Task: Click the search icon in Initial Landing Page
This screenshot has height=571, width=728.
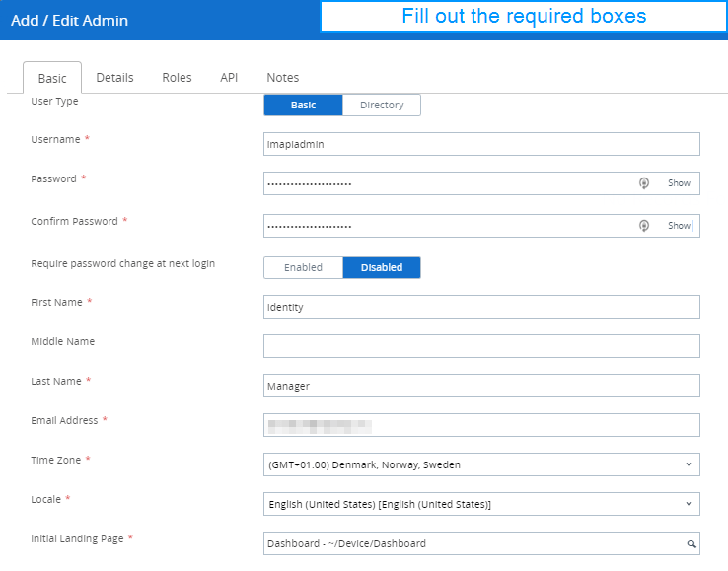Action: (x=692, y=544)
